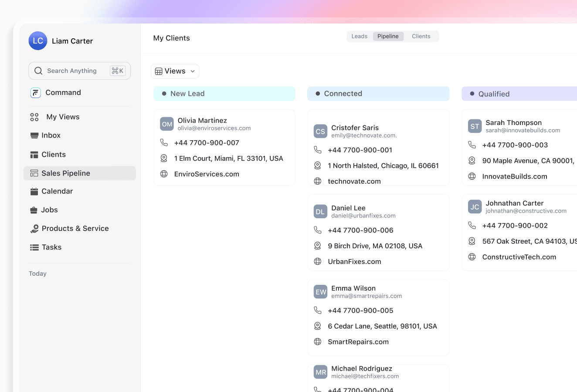Click phone icon on Olivia Martinez card
Screen dimensions: 577x392
tap(164, 143)
